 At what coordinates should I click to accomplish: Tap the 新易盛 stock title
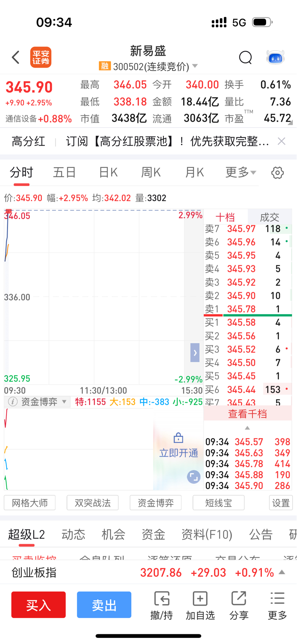148,51
